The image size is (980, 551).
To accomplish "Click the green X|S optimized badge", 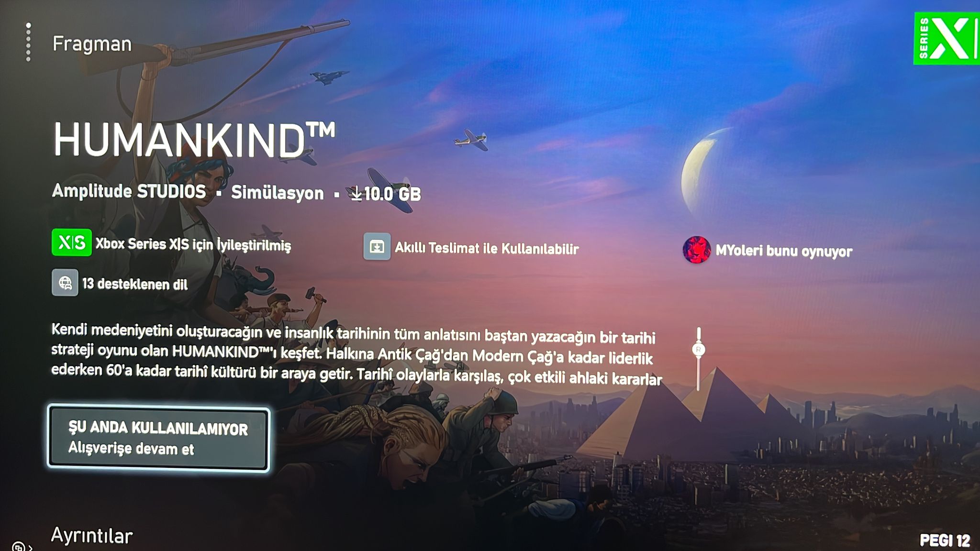I will click(x=72, y=242).
